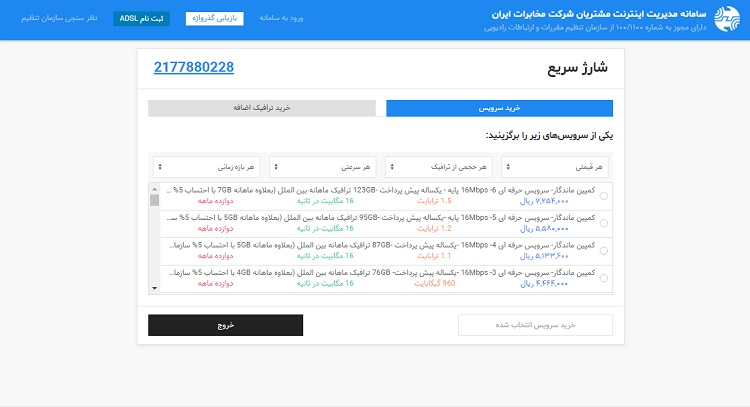This screenshot has height=407, width=750.
Task: Open 'نظر سنجی سازمان تنظیم' survey link
Action: (x=59, y=18)
